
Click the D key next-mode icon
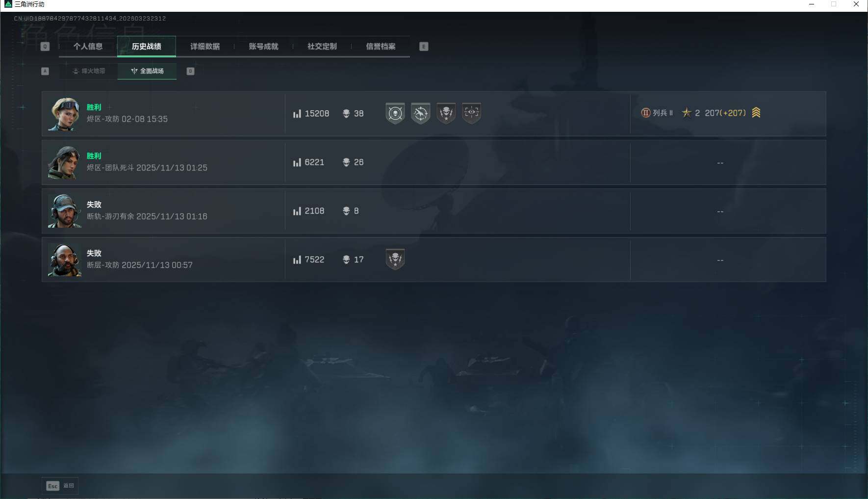[x=191, y=71]
